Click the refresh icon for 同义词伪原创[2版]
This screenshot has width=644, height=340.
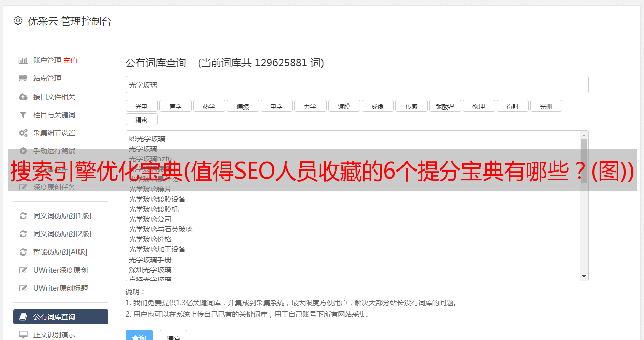[x=23, y=234]
